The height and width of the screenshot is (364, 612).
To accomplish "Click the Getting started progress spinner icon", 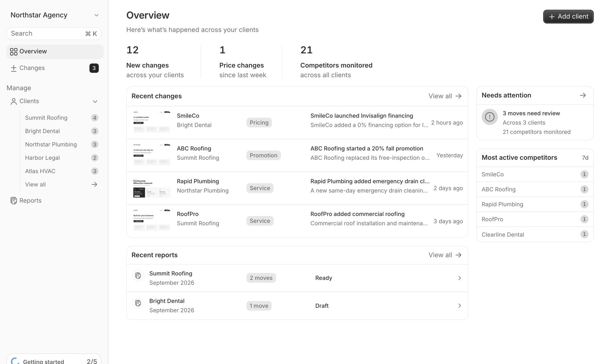I will coord(15,361).
